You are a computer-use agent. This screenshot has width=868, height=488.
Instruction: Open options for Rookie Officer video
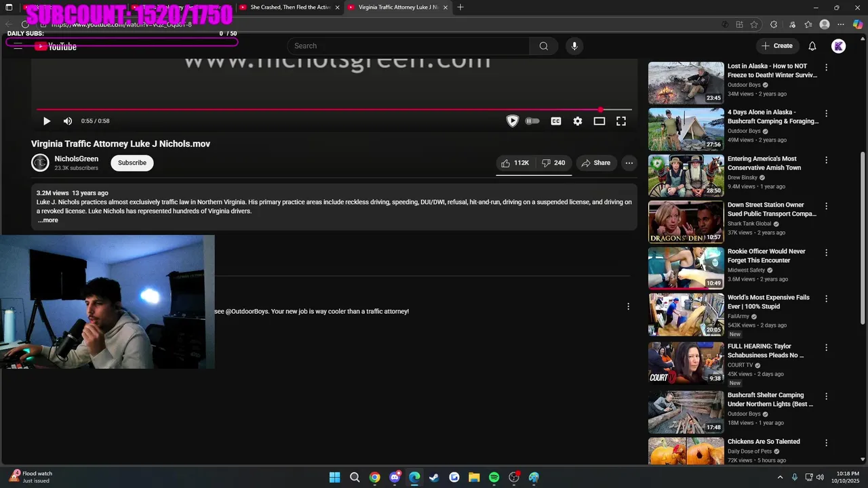(826, 253)
